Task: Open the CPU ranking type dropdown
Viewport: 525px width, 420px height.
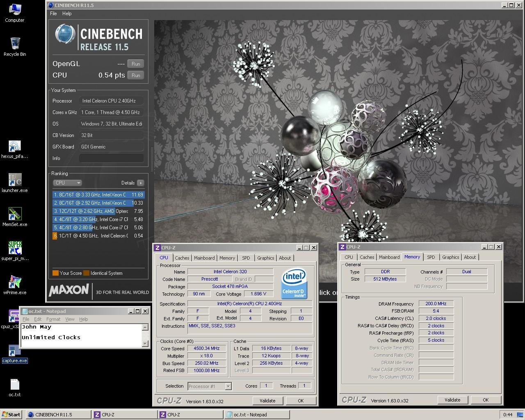Action: pyautogui.click(x=67, y=183)
